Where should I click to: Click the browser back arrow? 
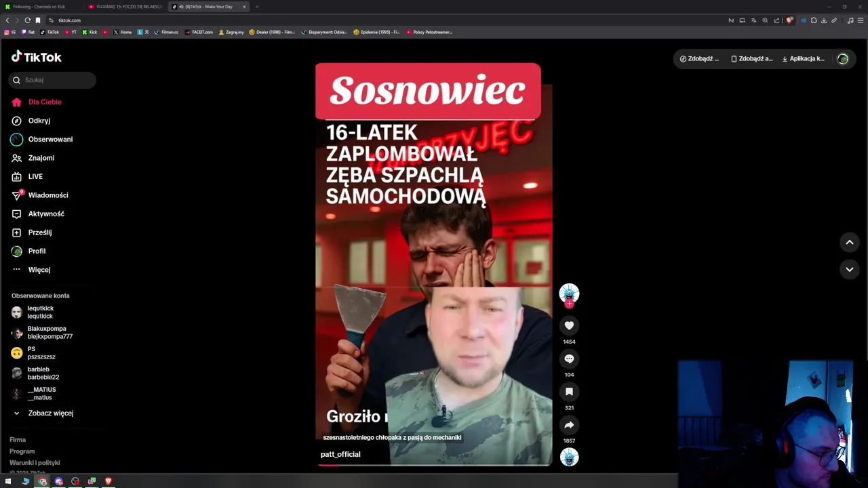pyautogui.click(x=7, y=20)
